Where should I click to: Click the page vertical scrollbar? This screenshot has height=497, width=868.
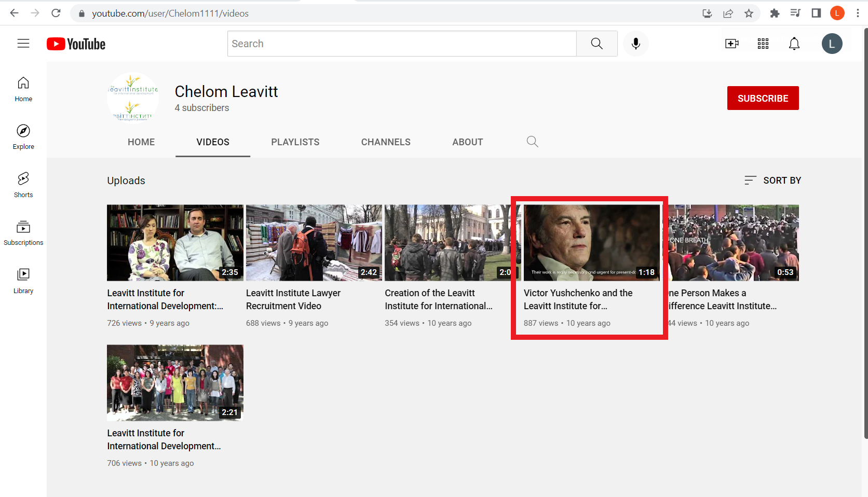point(865,233)
